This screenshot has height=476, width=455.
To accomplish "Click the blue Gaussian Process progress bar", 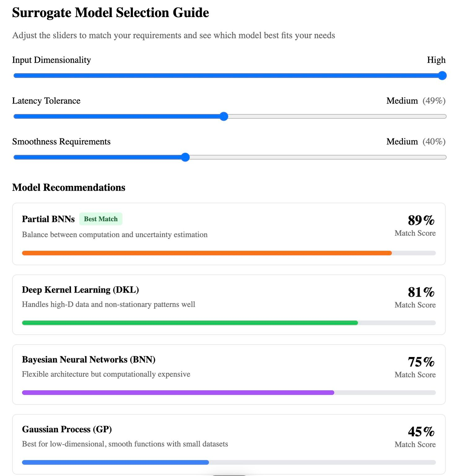I will pyautogui.click(x=115, y=462).
